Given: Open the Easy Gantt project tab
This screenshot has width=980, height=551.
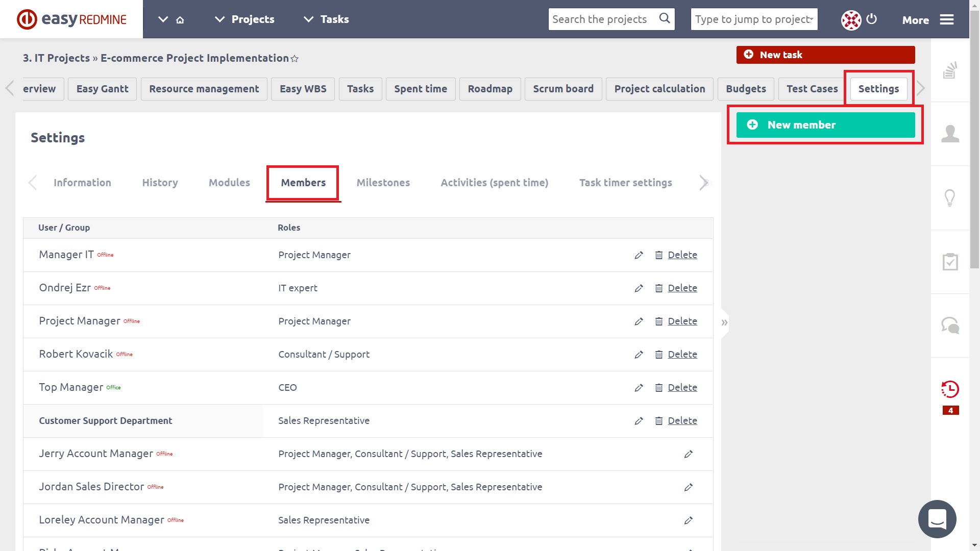Looking at the screenshot, I should [102, 89].
